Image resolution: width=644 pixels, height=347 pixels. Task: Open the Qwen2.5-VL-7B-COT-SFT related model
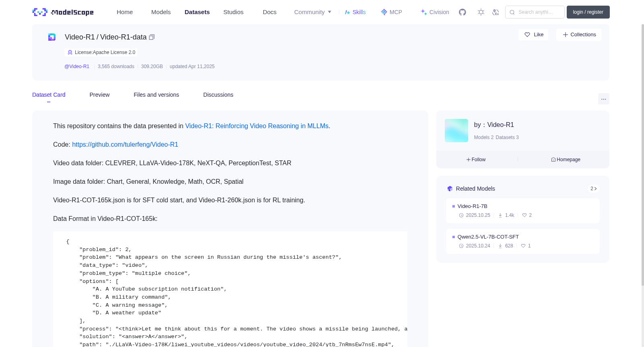click(522, 241)
